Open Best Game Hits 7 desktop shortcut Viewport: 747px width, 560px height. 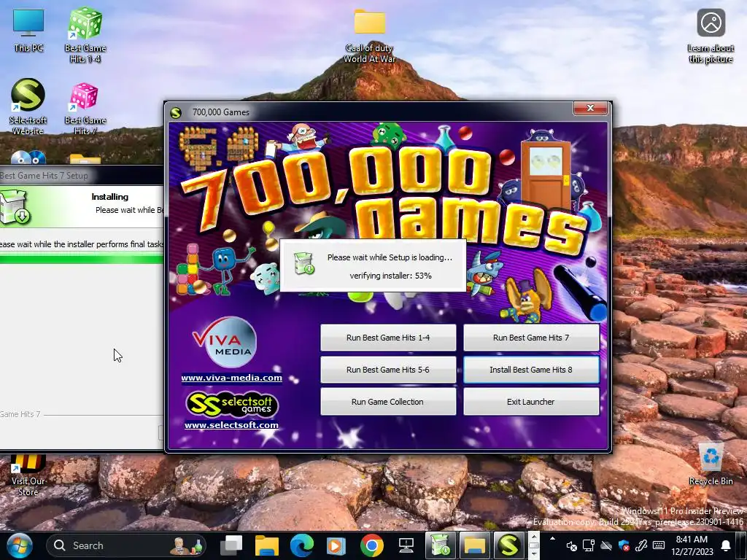point(85,109)
